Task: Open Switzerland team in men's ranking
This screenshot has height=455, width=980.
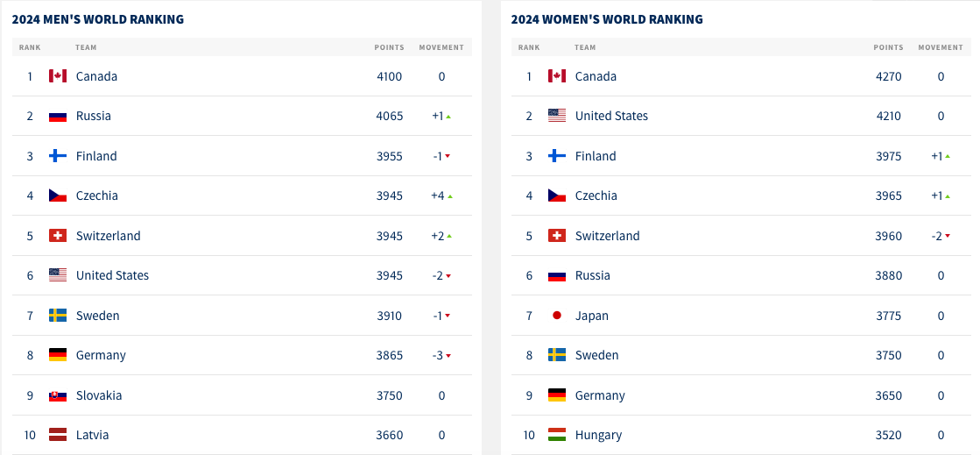Action: click(x=108, y=236)
